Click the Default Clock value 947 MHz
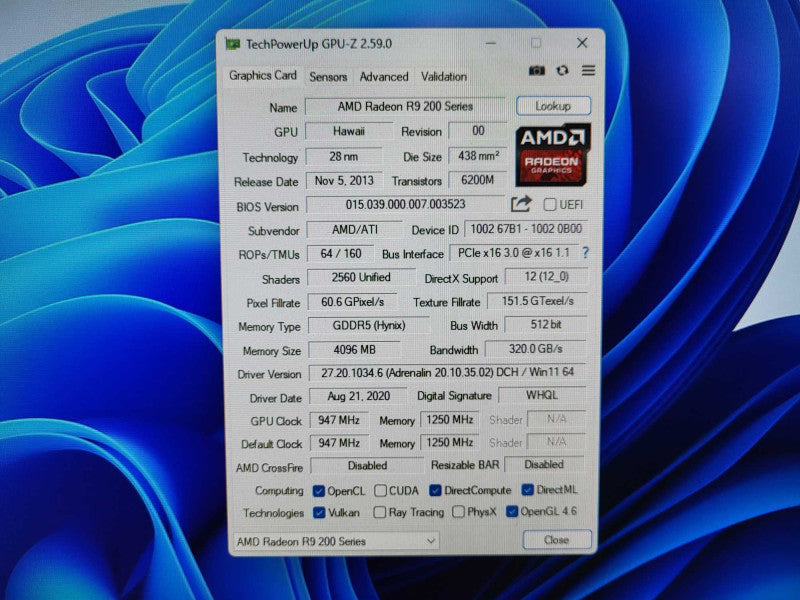The image size is (800, 600). 339,443
